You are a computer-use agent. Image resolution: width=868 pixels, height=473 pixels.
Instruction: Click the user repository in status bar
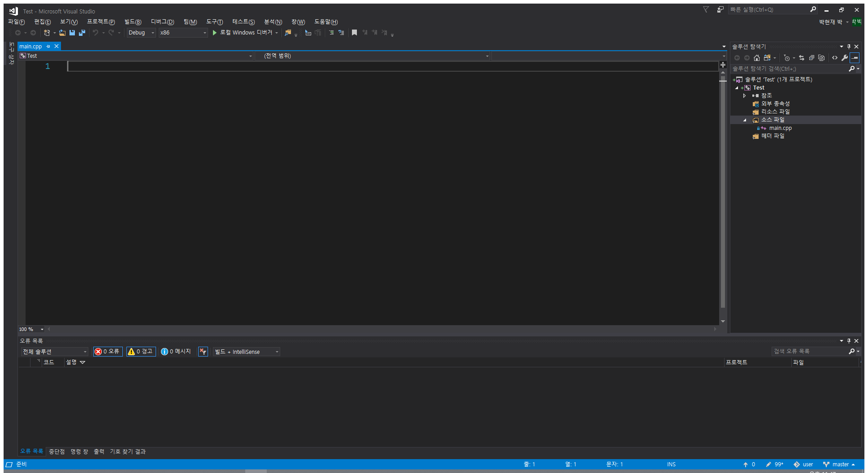click(803, 464)
